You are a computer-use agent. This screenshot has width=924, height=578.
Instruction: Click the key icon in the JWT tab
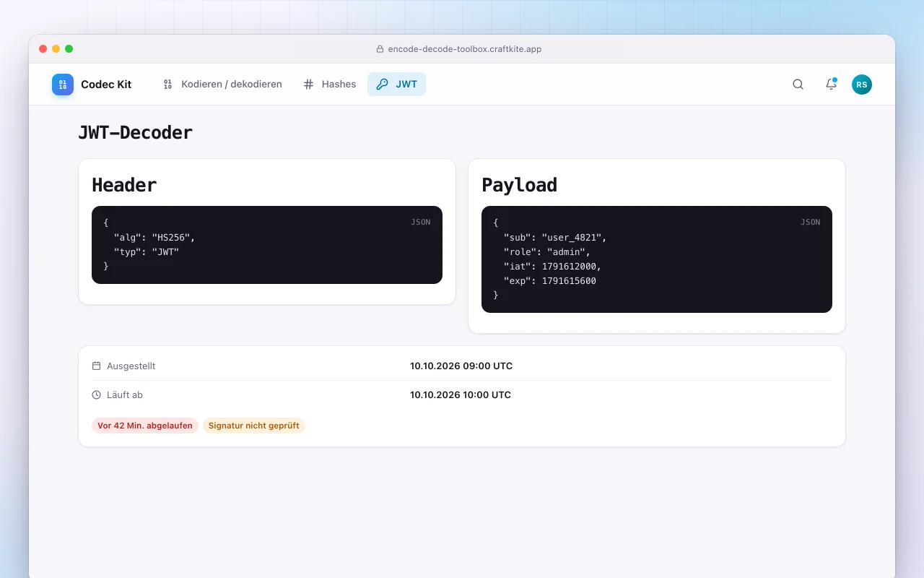click(382, 85)
